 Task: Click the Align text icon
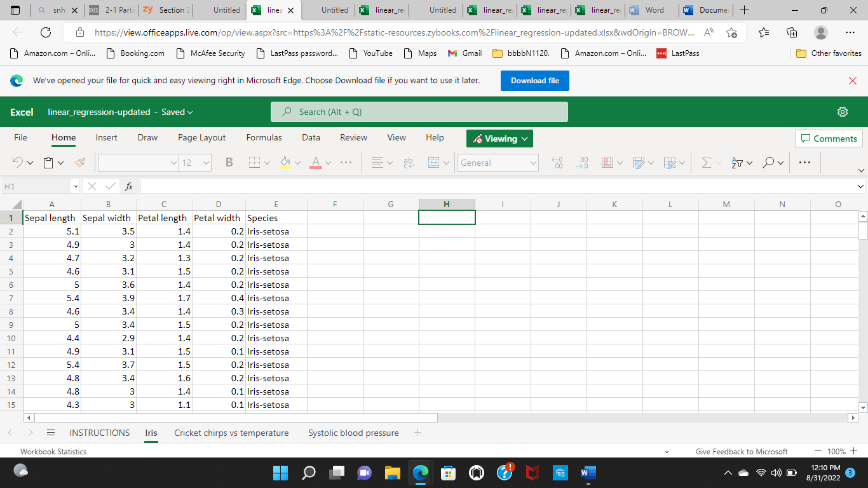click(x=377, y=163)
